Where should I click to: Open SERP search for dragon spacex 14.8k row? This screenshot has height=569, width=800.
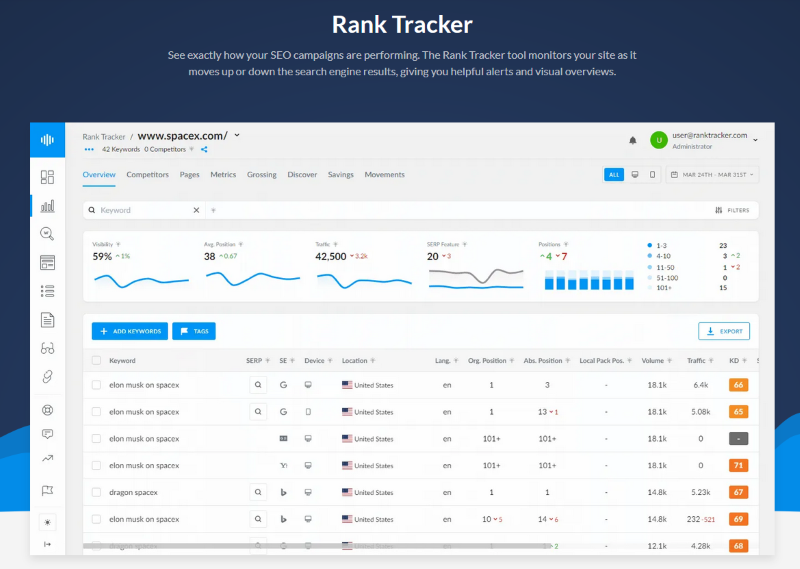(x=258, y=492)
